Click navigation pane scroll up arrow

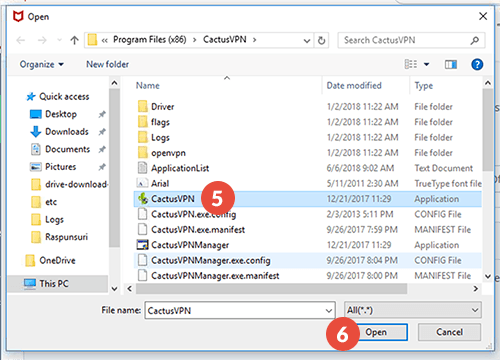pos(115,83)
